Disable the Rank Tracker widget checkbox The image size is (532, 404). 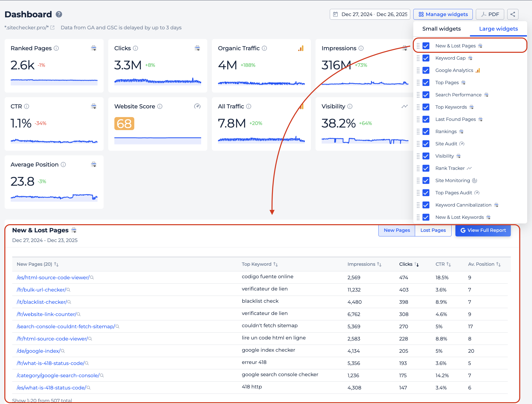426,168
